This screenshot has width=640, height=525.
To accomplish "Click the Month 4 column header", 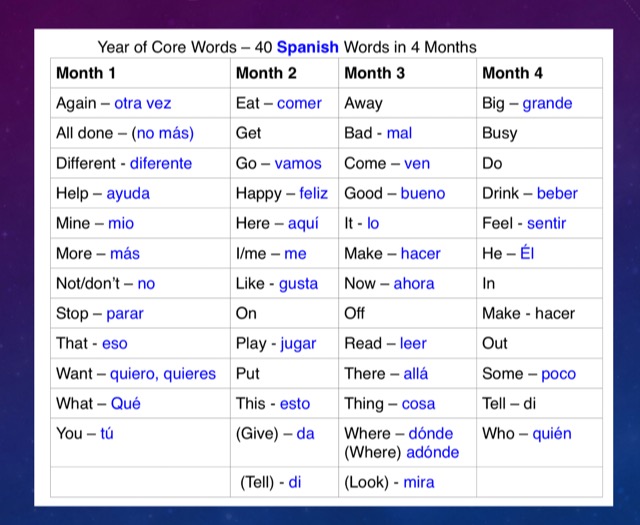I will pos(540,73).
